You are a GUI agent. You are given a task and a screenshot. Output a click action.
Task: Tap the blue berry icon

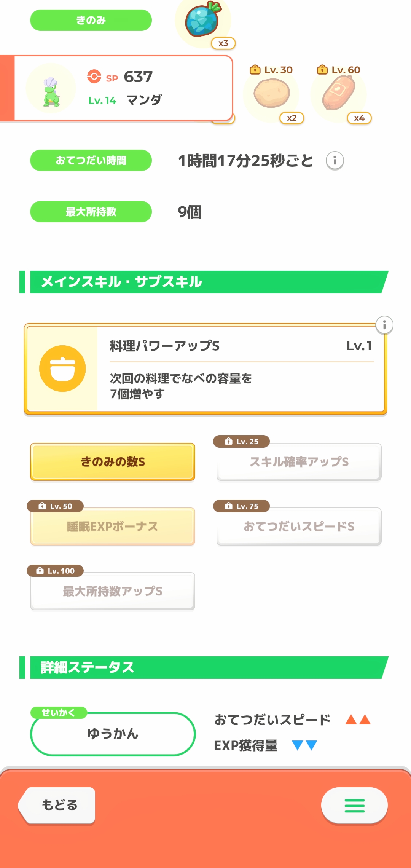pyautogui.click(x=203, y=20)
